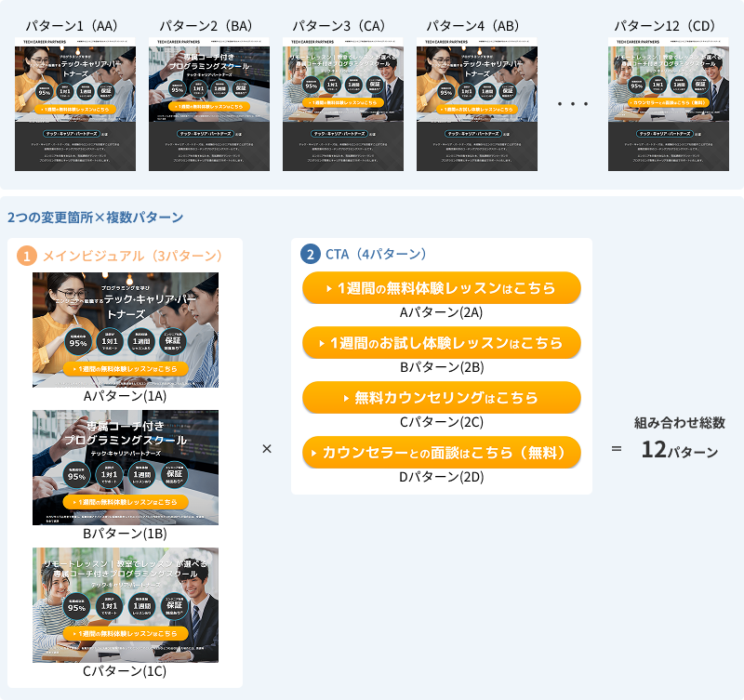Select the Cパターン(1C) main visual image

point(126,605)
